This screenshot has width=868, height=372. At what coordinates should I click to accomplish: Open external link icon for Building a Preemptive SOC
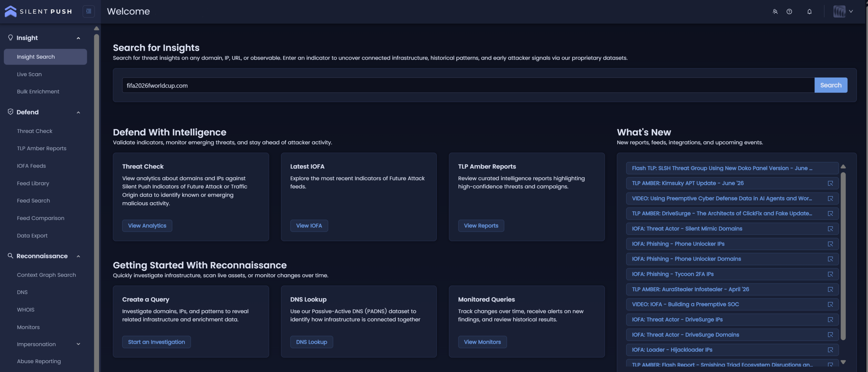click(830, 304)
